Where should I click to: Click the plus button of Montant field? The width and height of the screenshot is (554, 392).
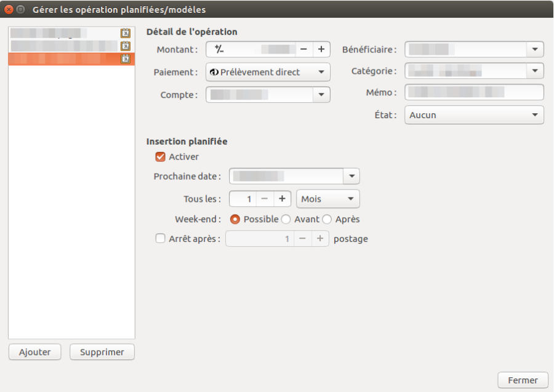pos(321,49)
